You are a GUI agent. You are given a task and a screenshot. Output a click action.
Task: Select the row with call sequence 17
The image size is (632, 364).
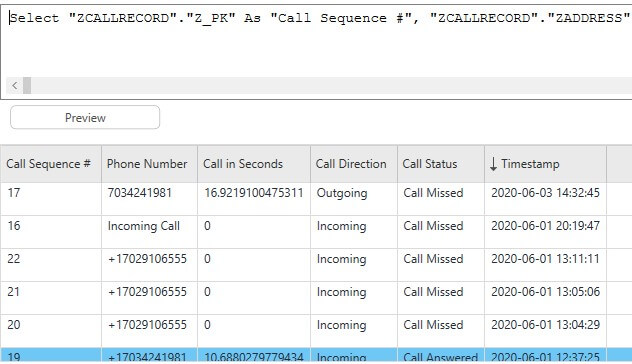pyautogui.click(x=316, y=199)
